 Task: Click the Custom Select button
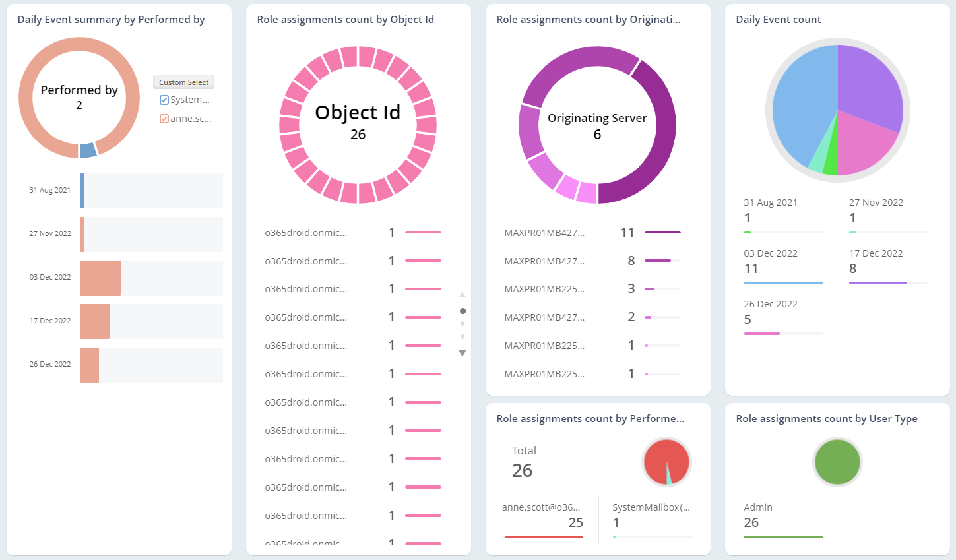click(183, 82)
